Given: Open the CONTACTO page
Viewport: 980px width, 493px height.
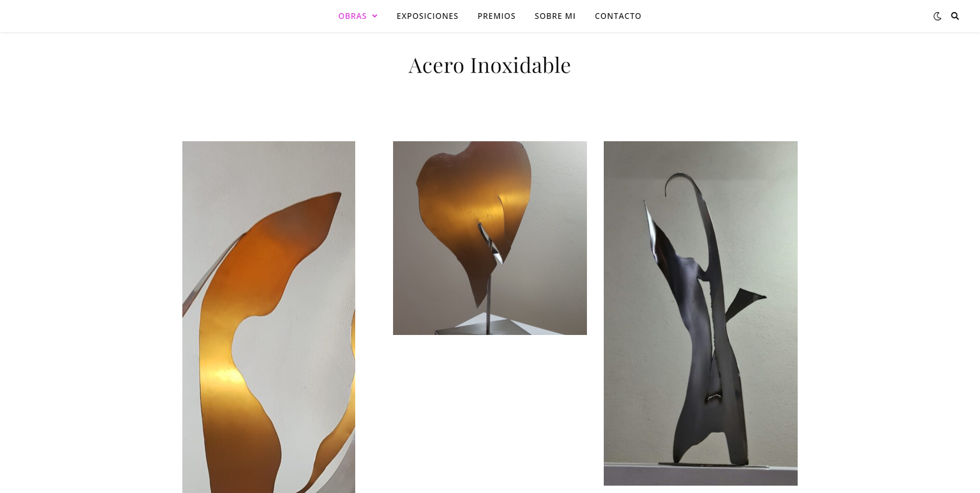Looking at the screenshot, I should point(618,16).
